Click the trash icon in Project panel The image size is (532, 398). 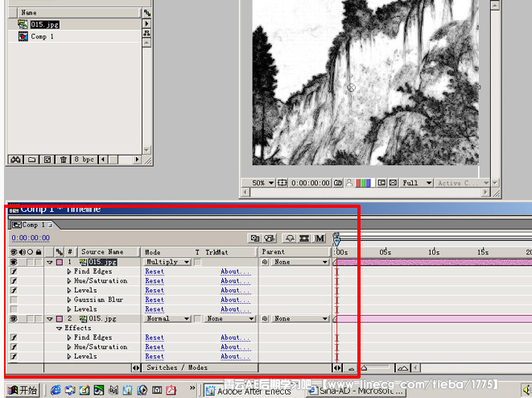(63, 160)
